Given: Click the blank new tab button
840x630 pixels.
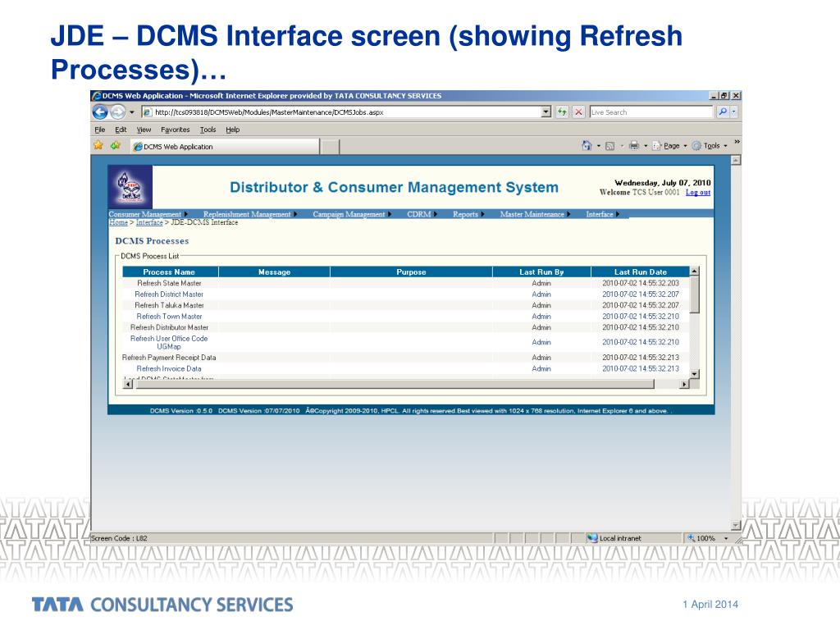Looking at the screenshot, I should 330,147.
